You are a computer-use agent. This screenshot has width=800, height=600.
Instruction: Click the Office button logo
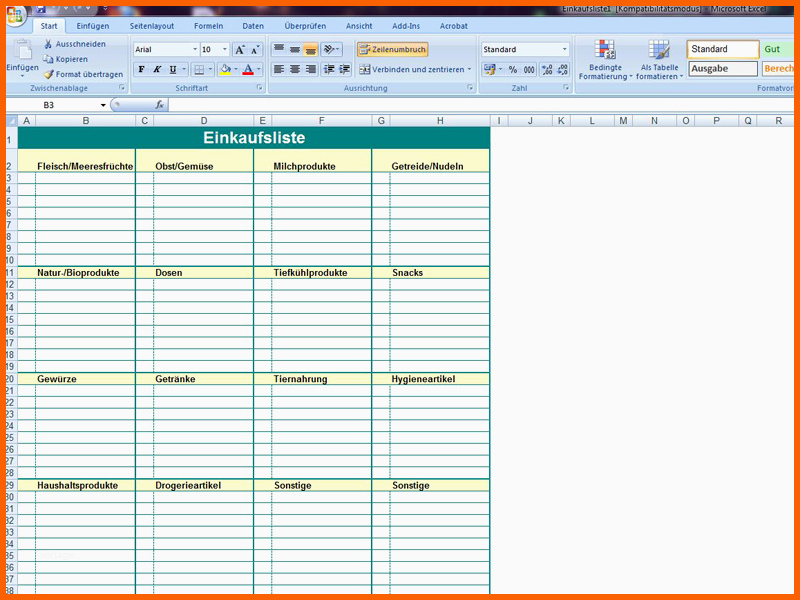(15, 15)
